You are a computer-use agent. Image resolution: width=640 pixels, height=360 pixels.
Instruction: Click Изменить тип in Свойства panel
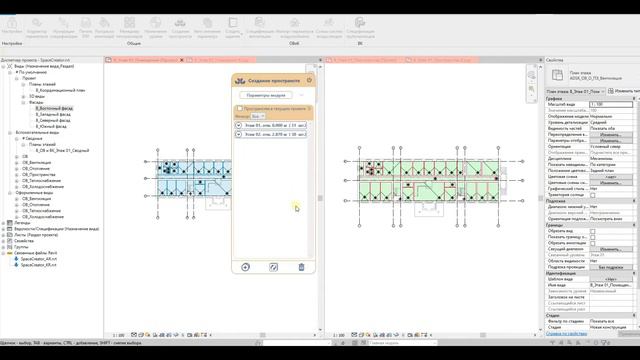[624, 91]
